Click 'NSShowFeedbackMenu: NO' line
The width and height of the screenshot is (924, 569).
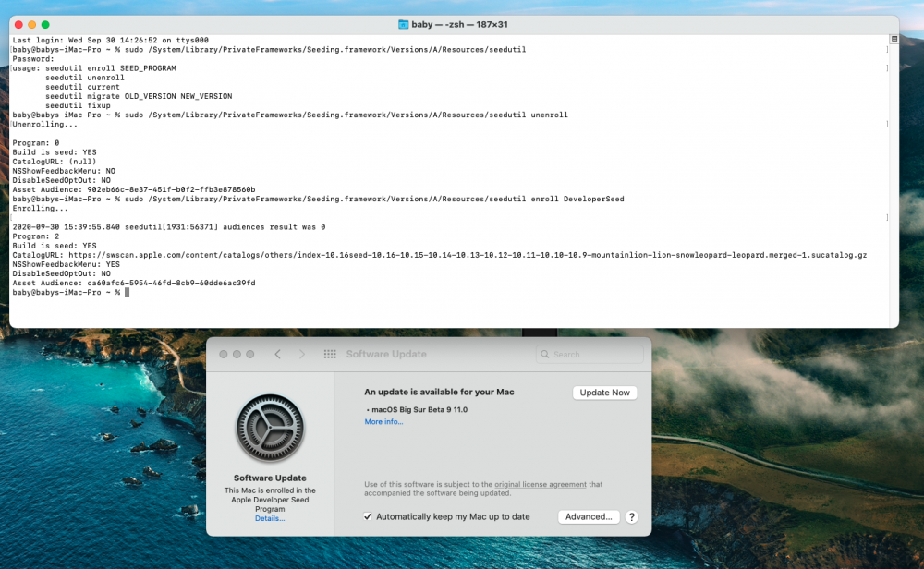(x=64, y=171)
